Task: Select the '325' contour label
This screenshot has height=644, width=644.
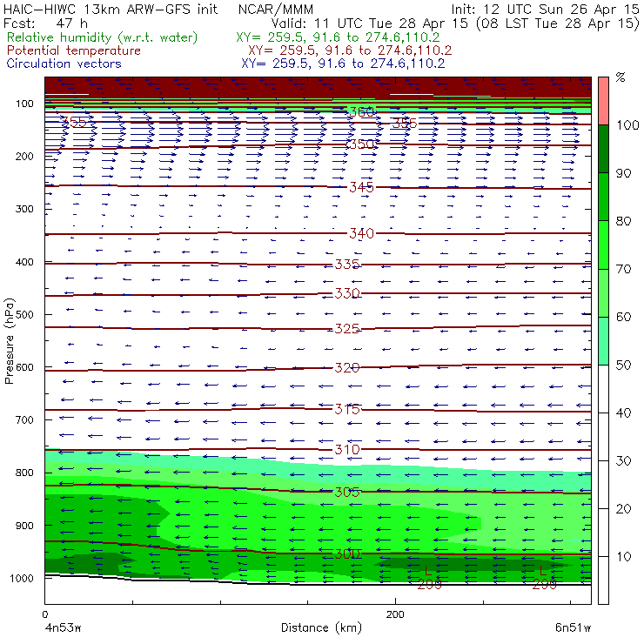Action: (347, 329)
